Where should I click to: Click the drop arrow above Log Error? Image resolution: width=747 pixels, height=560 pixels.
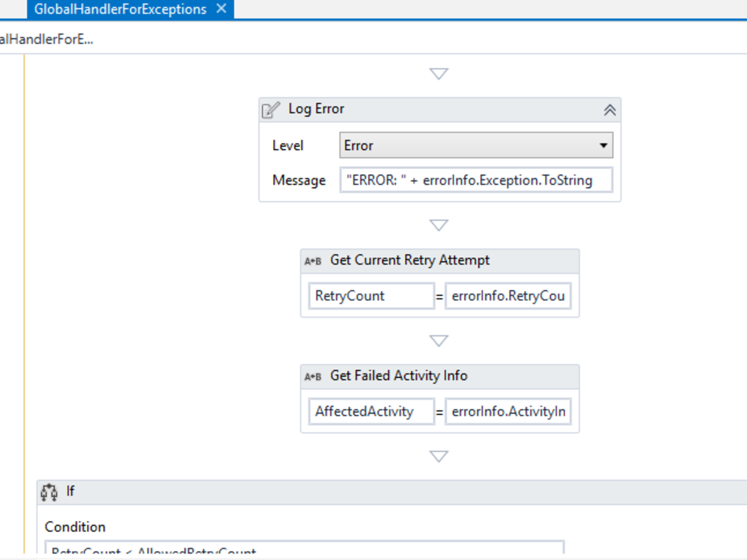pos(439,73)
